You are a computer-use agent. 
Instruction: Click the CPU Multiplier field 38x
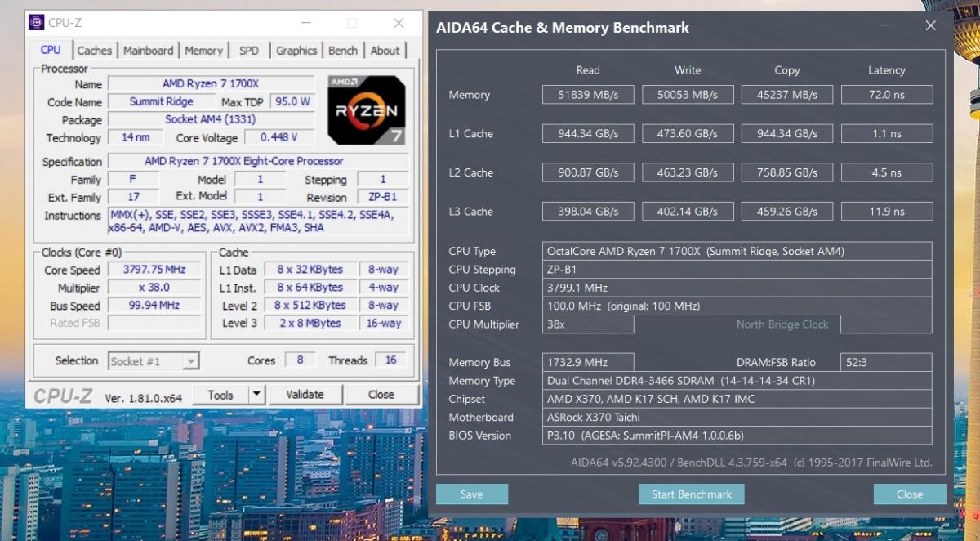click(588, 324)
